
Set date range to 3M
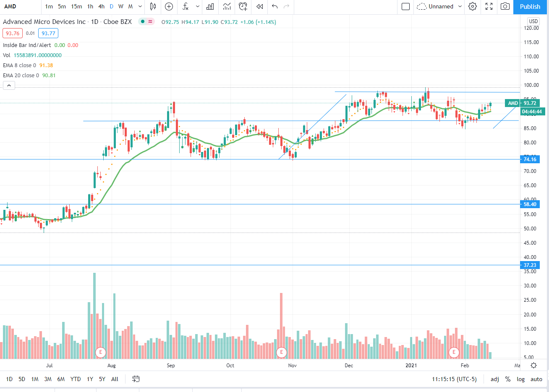point(48,379)
